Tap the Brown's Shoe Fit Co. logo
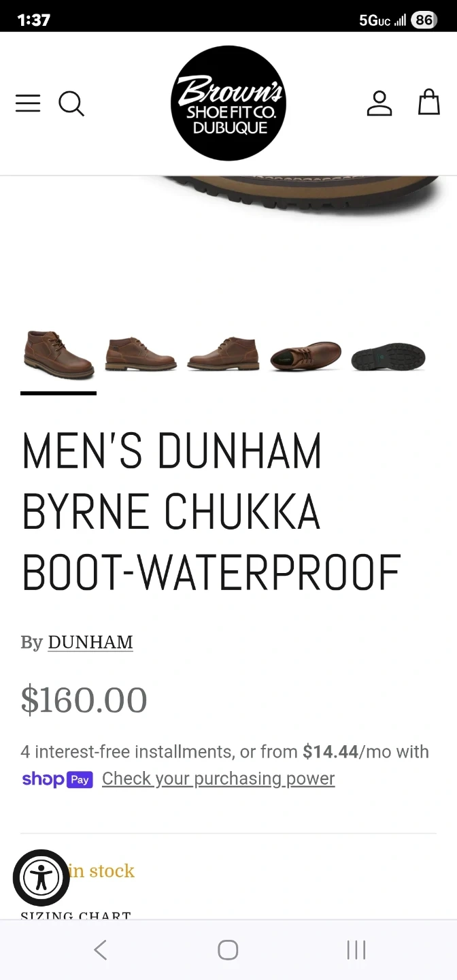Image resolution: width=457 pixels, height=980 pixels. click(x=228, y=103)
